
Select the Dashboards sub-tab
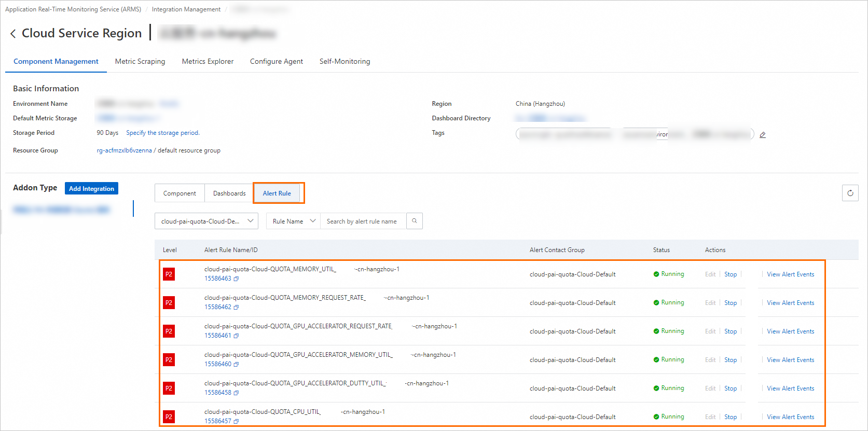tap(229, 193)
